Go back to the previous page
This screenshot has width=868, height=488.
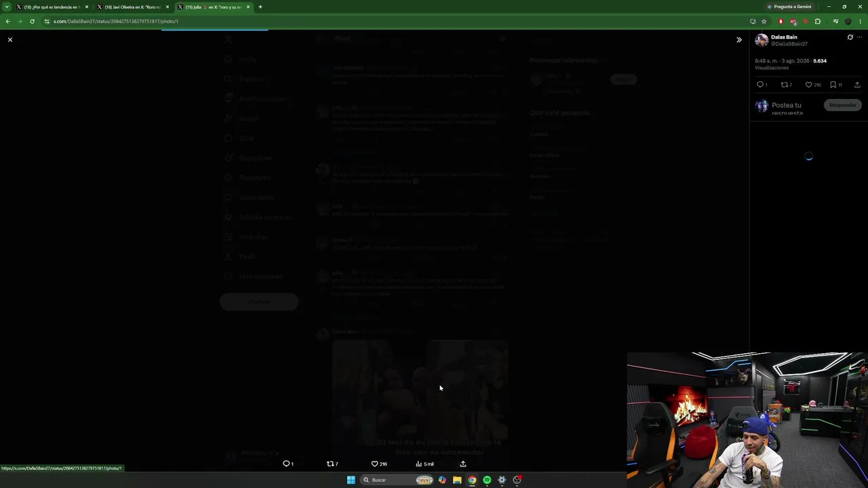coord(7,21)
